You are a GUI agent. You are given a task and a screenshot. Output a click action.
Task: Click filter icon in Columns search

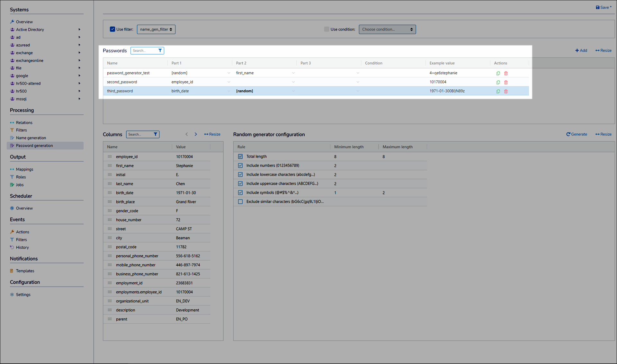click(x=156, y=134)
